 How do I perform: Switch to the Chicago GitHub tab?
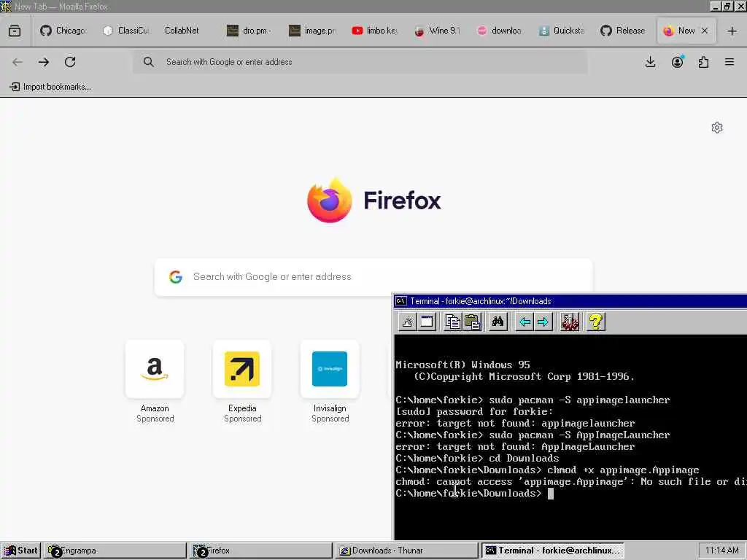(x=63, y=31)
